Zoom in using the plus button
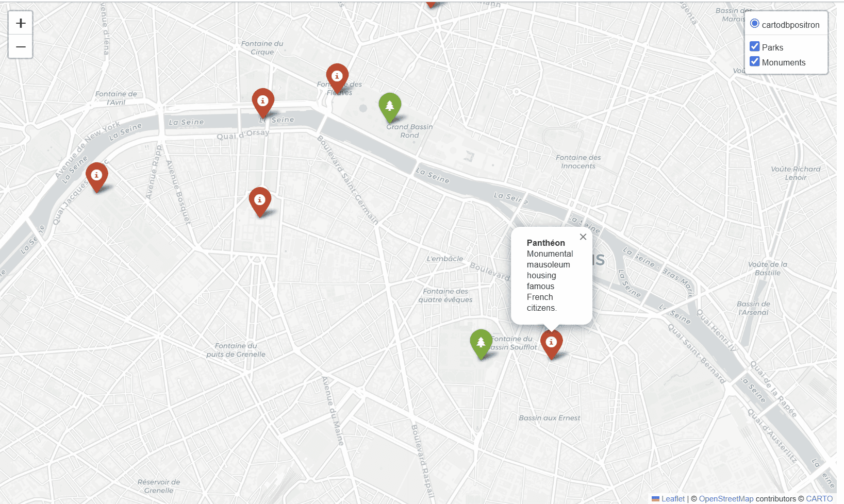This screenshot has width=844, height=504. click(20, 22)
